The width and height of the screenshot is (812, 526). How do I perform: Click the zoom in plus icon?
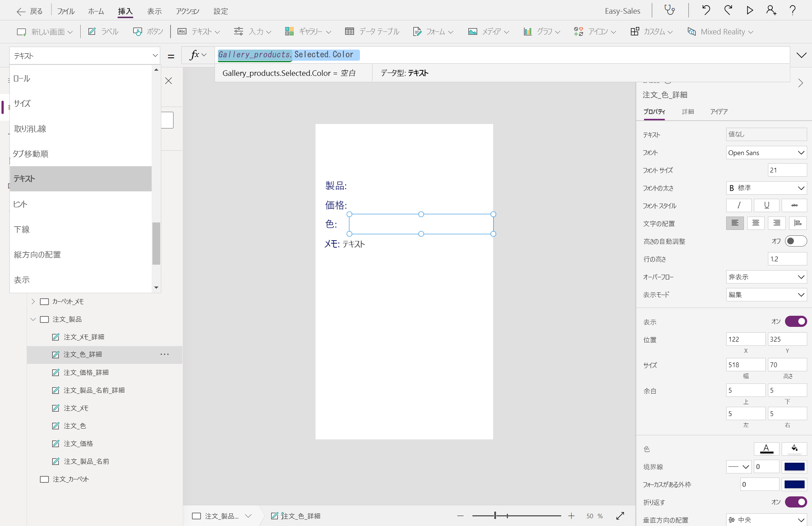coord(571,516)
